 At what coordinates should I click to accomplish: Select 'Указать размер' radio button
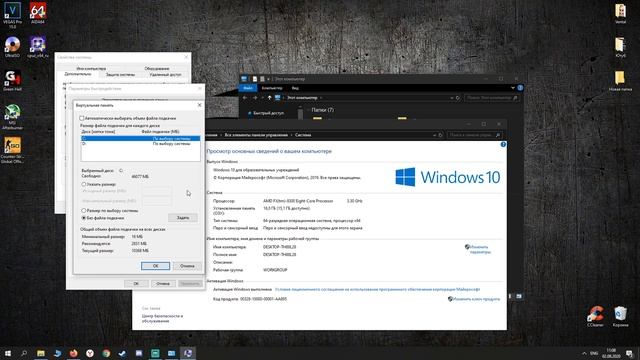[x=84, y=184]
